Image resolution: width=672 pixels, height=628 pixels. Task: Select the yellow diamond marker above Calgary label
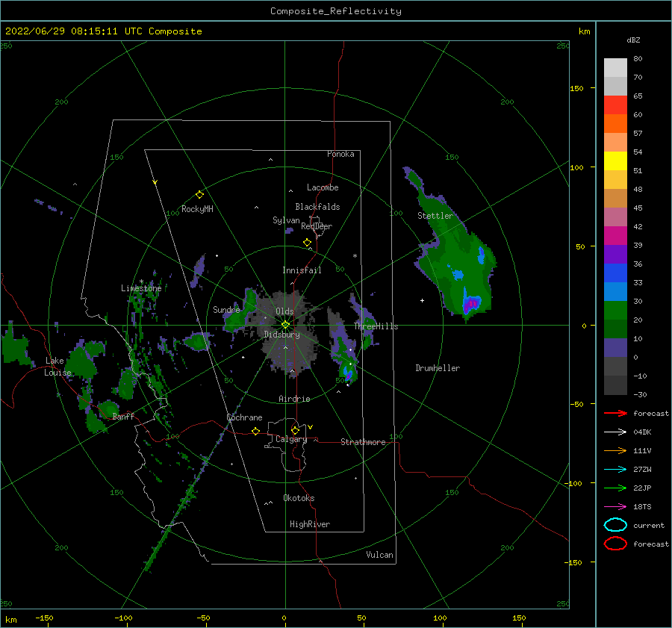pyautogui.click(x=295, y=430)
